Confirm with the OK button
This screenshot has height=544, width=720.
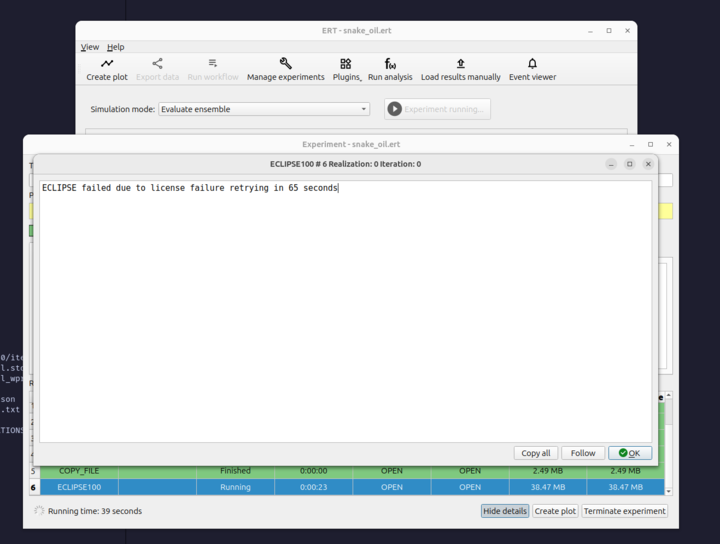click(x=630, y=453)
